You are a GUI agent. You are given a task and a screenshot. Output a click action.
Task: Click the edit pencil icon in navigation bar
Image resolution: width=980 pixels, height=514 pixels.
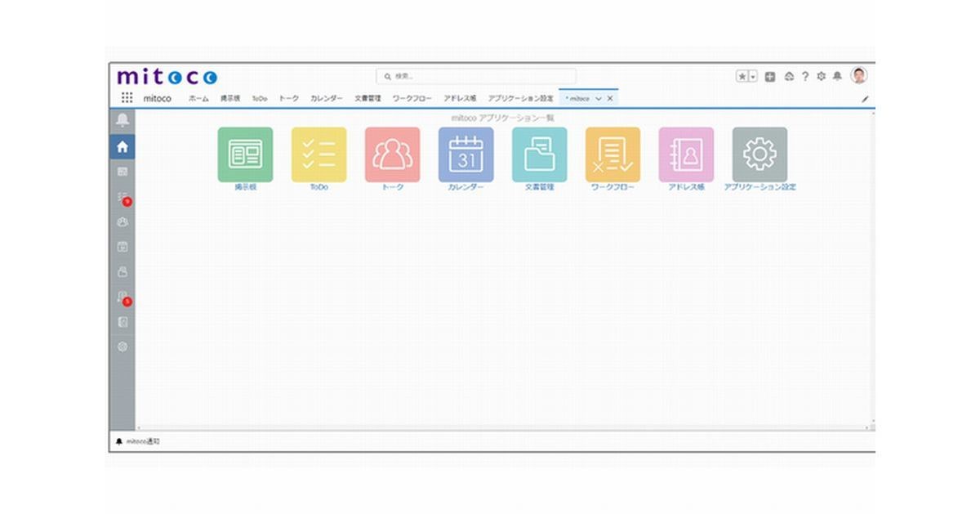(x=866, y=99)
